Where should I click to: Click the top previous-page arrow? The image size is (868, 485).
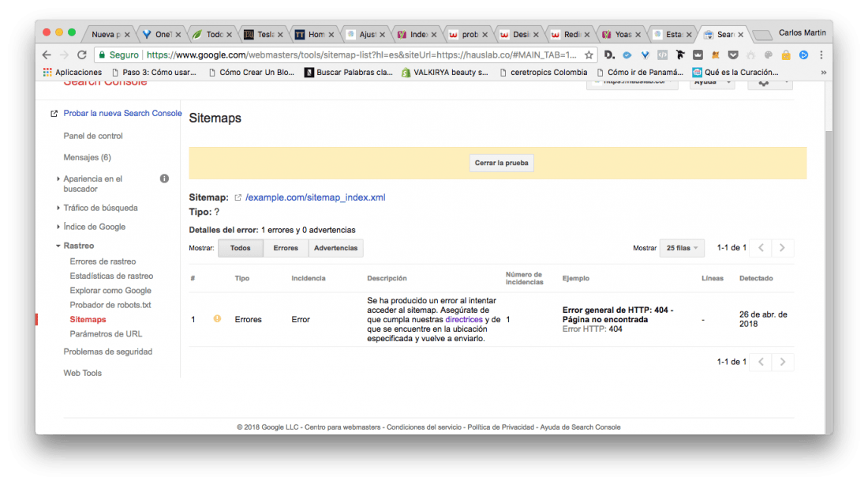click(761, 248)
